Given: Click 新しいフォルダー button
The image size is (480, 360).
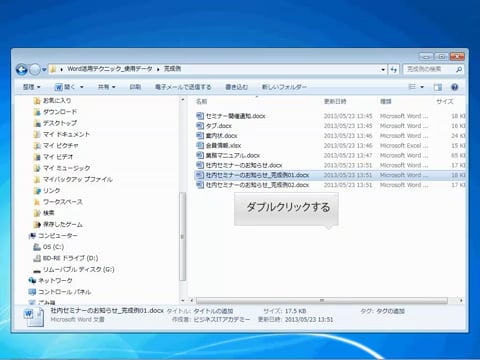Looking at the screenshot, I should click(x=284, y=87).
